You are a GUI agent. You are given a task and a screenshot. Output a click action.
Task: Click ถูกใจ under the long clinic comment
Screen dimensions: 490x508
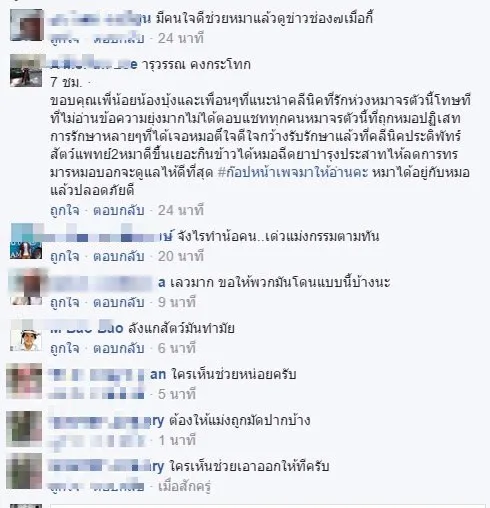(x=65, y=210)
